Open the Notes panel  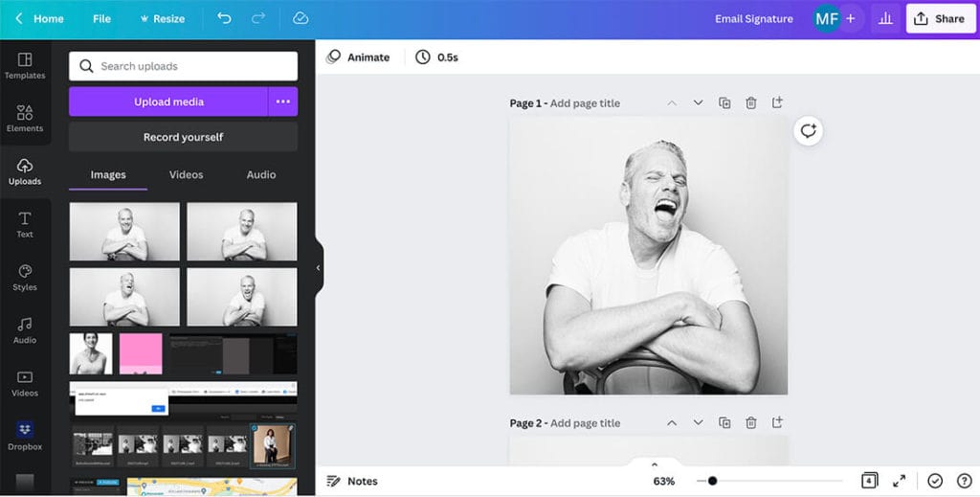tap(352, 481)
